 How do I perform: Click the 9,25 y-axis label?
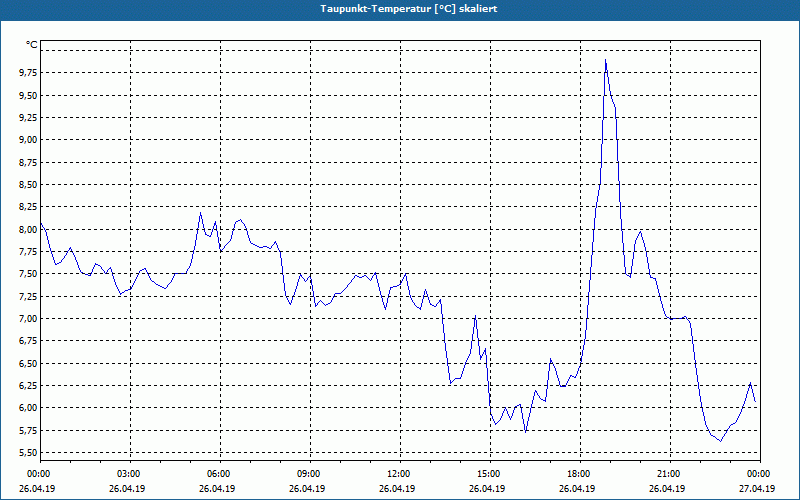pos(28,117)
